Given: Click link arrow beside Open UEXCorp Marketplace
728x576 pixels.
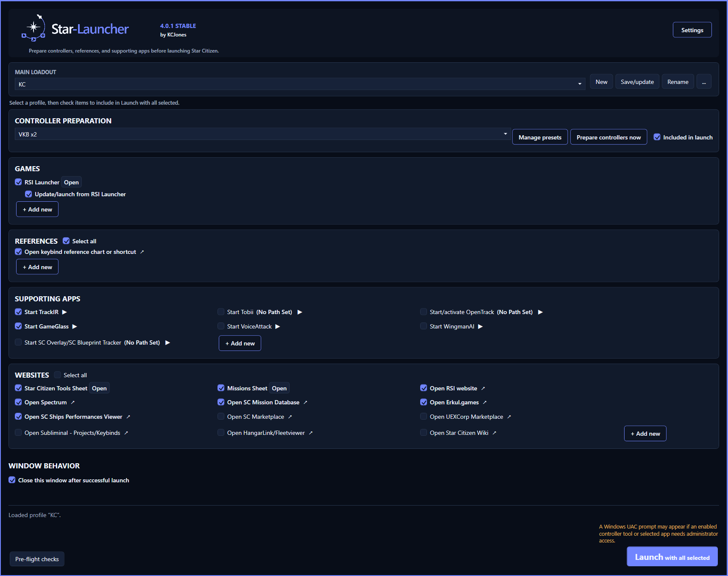Looking at the screenshot, I should coord(509,417).
